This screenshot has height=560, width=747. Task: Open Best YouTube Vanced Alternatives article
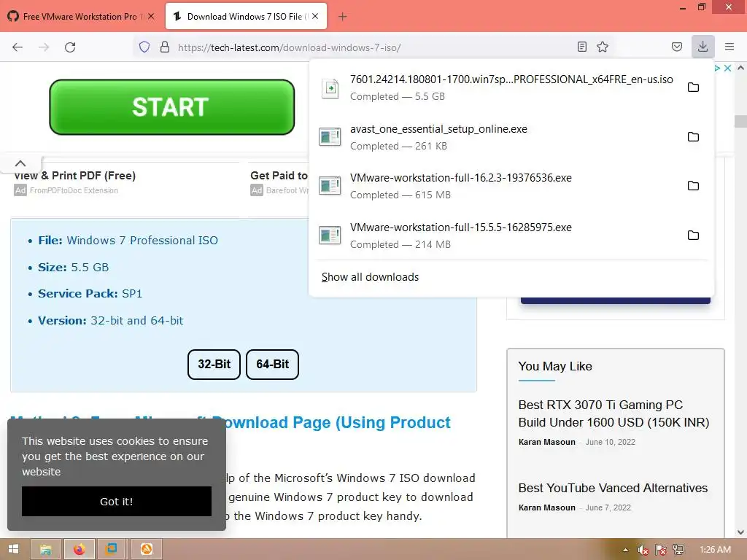click(613, 488)
